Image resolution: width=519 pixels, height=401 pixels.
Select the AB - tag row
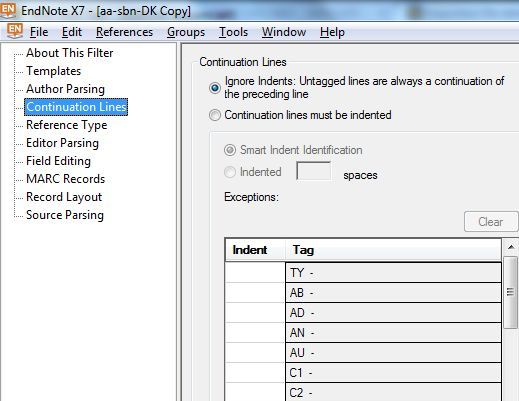(x=393, y=293)
